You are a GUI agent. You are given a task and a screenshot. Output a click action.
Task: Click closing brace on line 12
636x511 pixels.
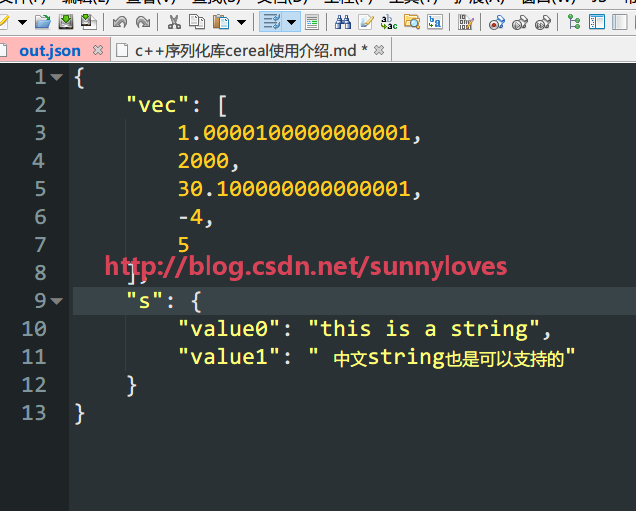(x=131, y=385)
